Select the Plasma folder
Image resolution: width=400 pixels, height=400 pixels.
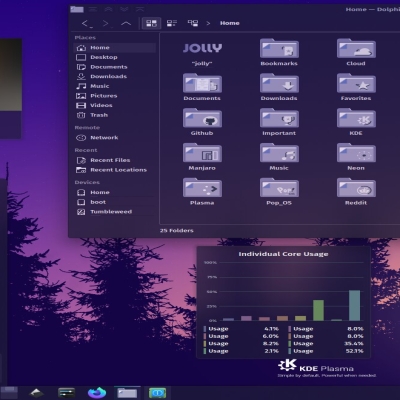tap(202, 188)
